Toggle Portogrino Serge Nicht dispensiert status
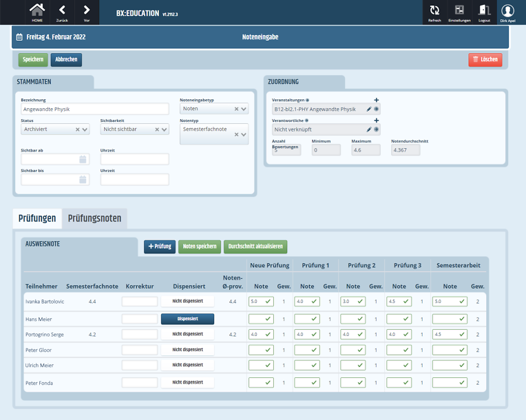Image resolution: width=526 pixels, height=420 pixels. tap(187, 334)
